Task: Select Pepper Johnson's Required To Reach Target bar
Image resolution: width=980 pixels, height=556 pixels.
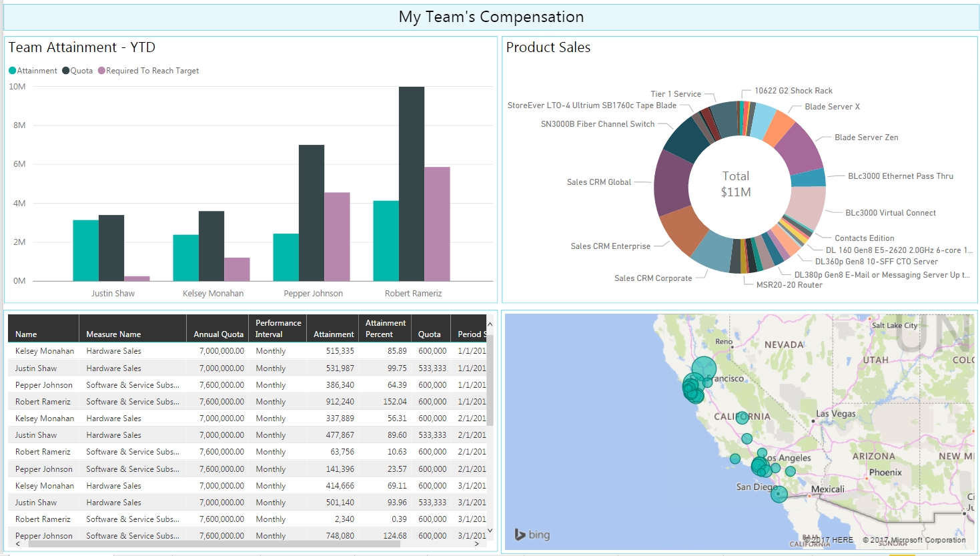Action: coord(337,237)
